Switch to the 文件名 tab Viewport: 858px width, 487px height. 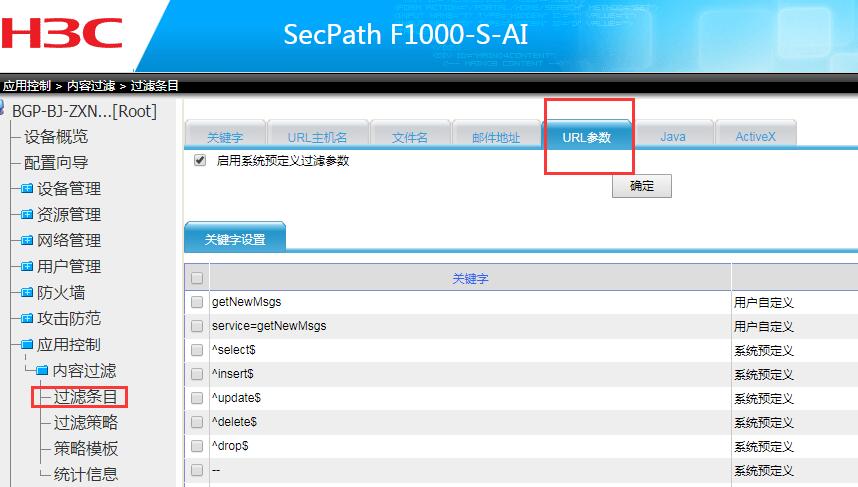tap(410, 134)
